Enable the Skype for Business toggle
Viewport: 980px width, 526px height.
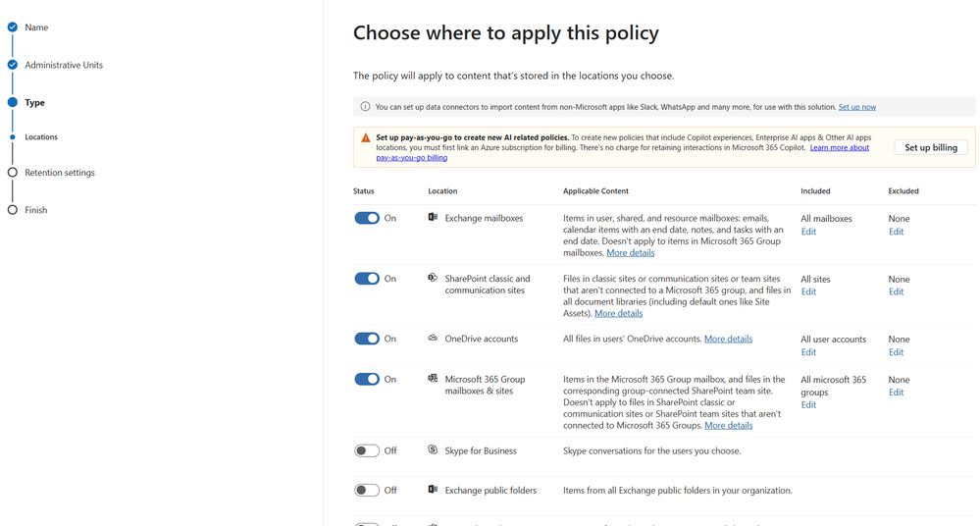point(367,450)
